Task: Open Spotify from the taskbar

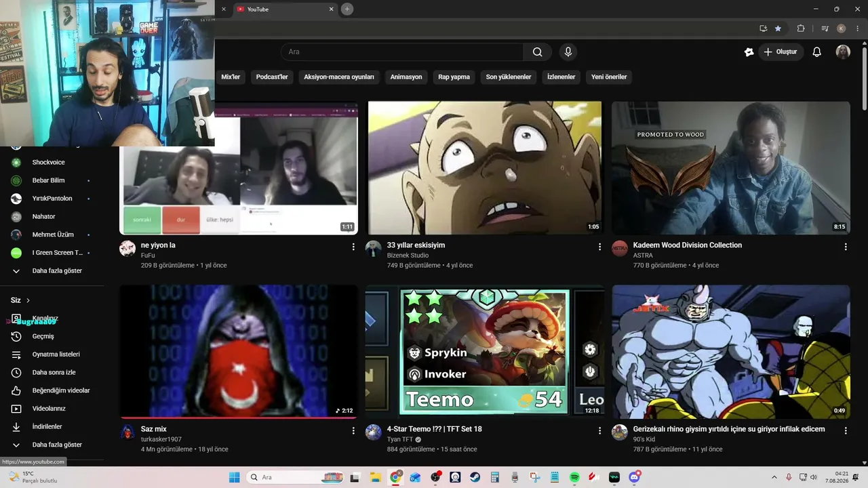Action: pos(574,477)
